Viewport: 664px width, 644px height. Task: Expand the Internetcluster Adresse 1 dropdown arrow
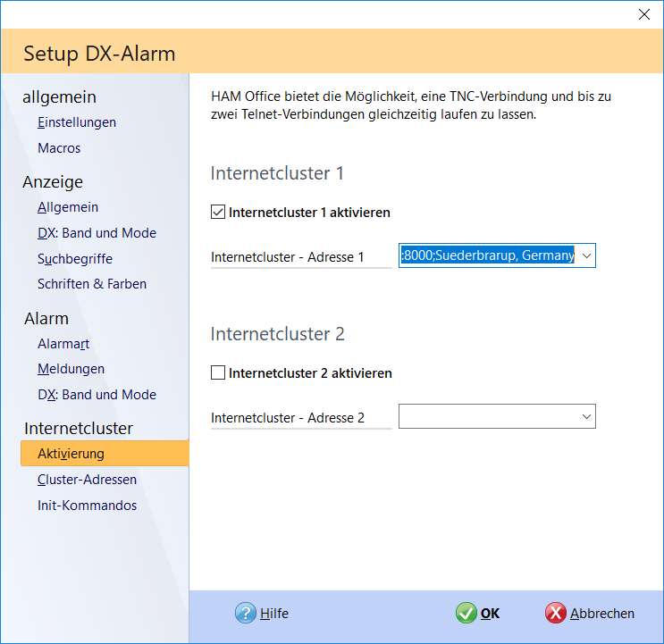tap(586, 255)
